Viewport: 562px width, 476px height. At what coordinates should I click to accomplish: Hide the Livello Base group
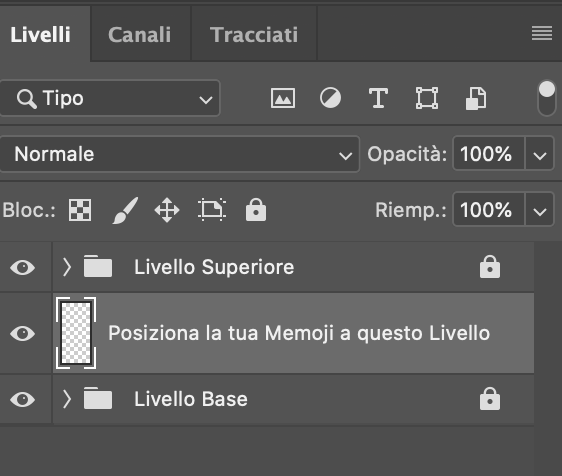pos(23,399)
